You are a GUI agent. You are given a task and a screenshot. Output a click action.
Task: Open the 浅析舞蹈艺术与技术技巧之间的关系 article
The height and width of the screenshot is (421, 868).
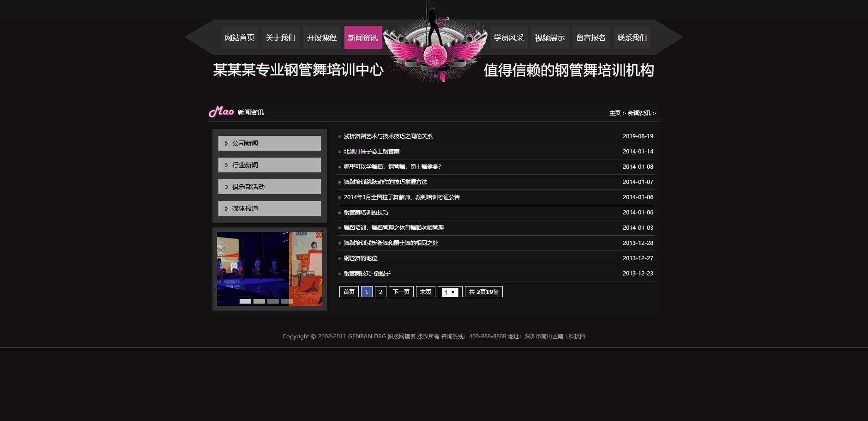[x=388, y=136]
